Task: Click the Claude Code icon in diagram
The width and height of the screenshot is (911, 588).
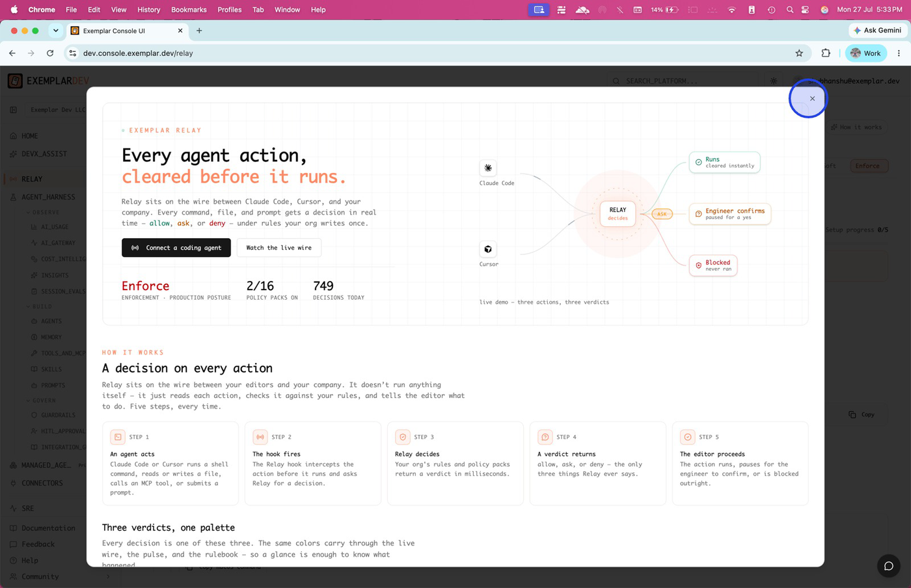Action: pyautogui.click(x=488, y=168)
